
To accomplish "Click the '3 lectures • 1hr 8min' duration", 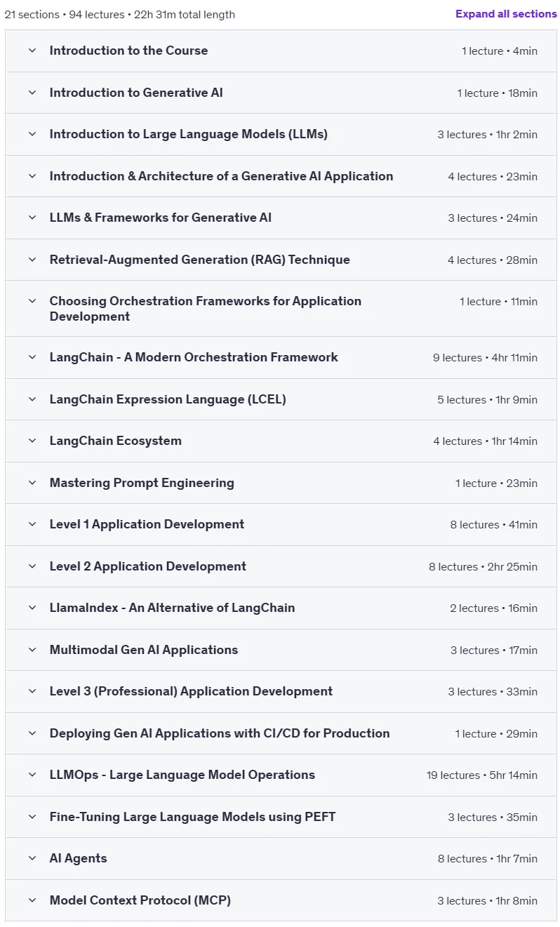I will coord(487,901).
